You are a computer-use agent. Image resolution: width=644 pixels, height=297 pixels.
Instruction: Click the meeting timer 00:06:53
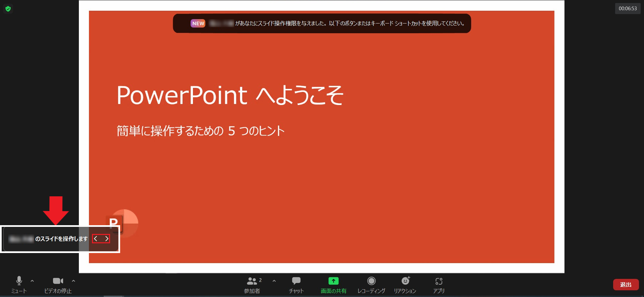(x=628, y=8)
